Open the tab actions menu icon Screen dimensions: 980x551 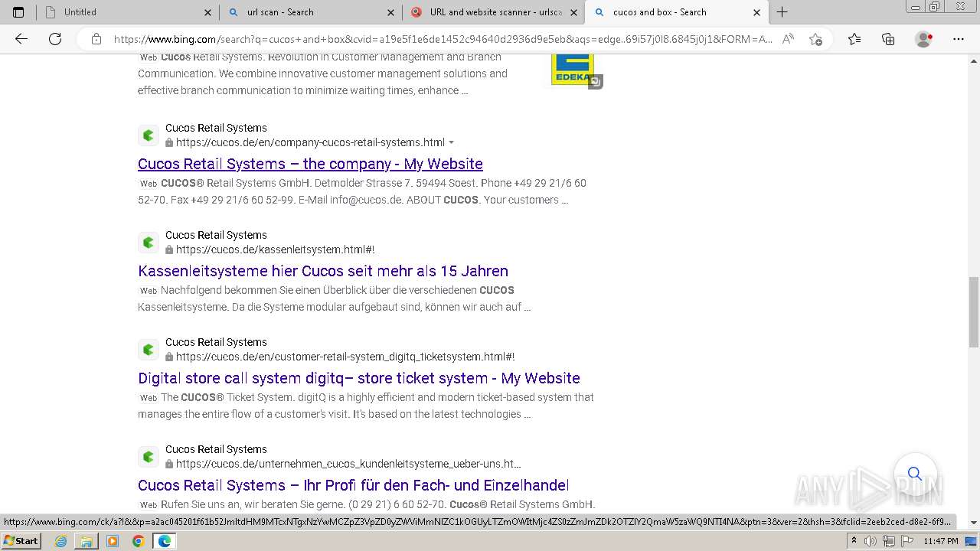coord(18,12)
